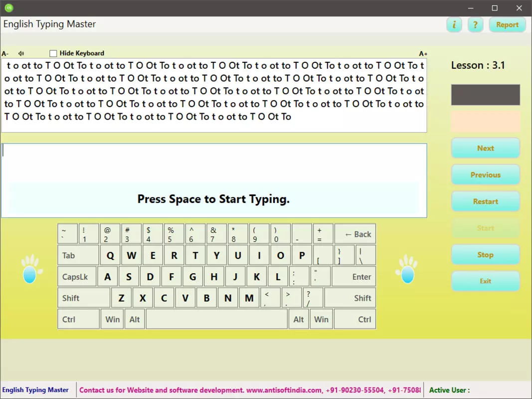Go back to the Previous lesson
Screen dimensions: 532x399
tap(485, 175)
